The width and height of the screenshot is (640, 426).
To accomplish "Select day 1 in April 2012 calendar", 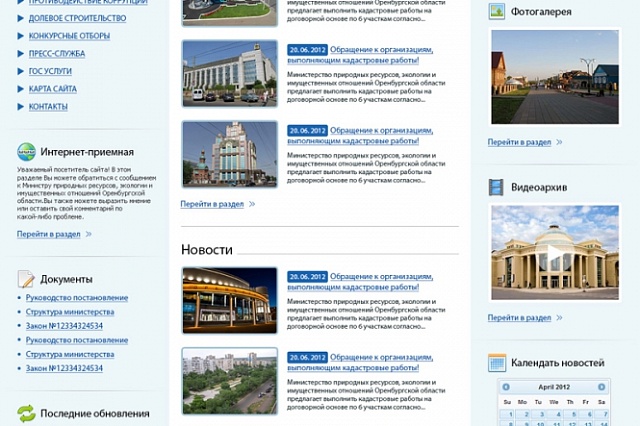I will click(507, 415).
